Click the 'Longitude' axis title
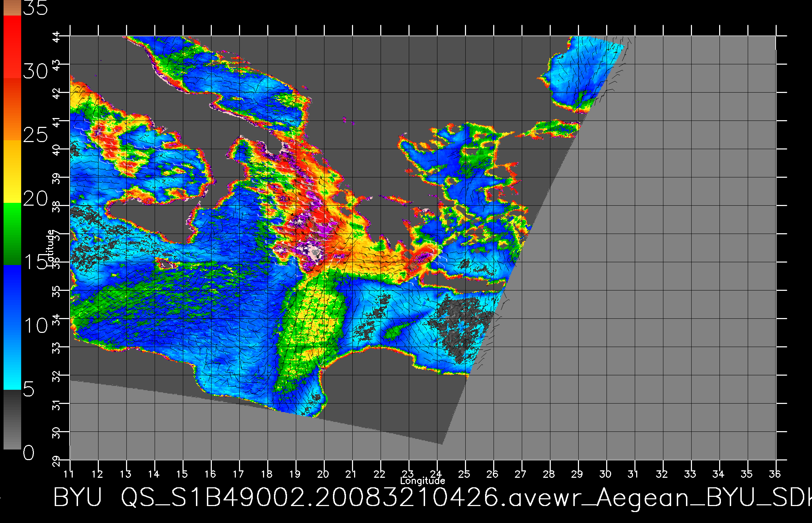The height and width of the screenshot is (523, 812). (x=423, y=481)
